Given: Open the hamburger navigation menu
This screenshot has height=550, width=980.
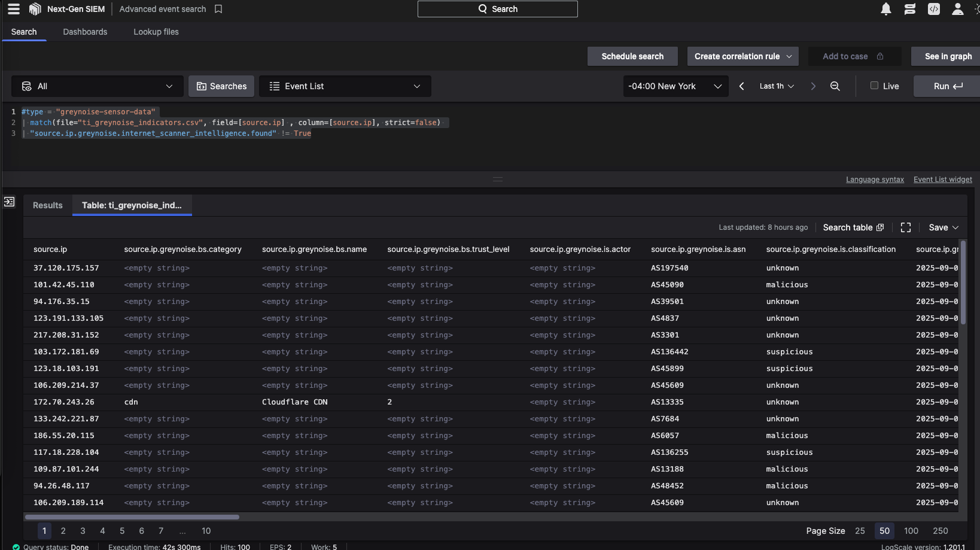Looking at the screenshot, I should coord(13,9).
